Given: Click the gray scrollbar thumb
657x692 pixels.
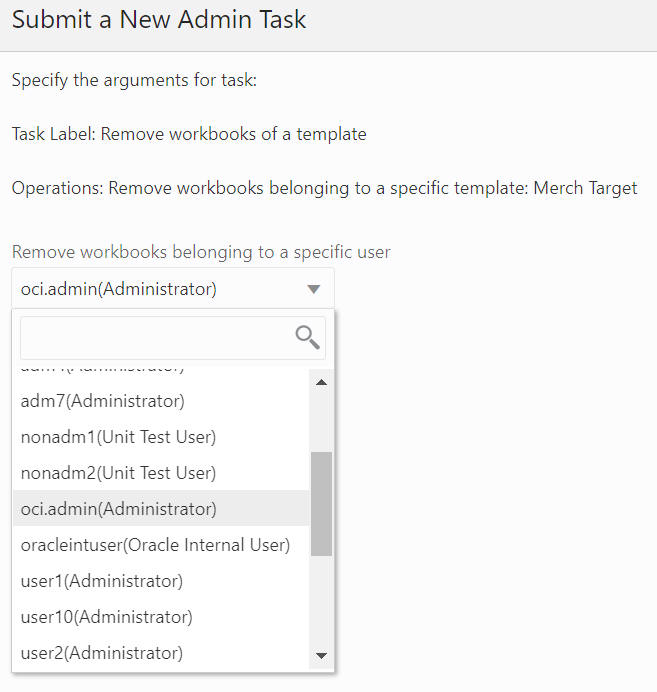Looking at the screenshot, I should tap(322, 504).
